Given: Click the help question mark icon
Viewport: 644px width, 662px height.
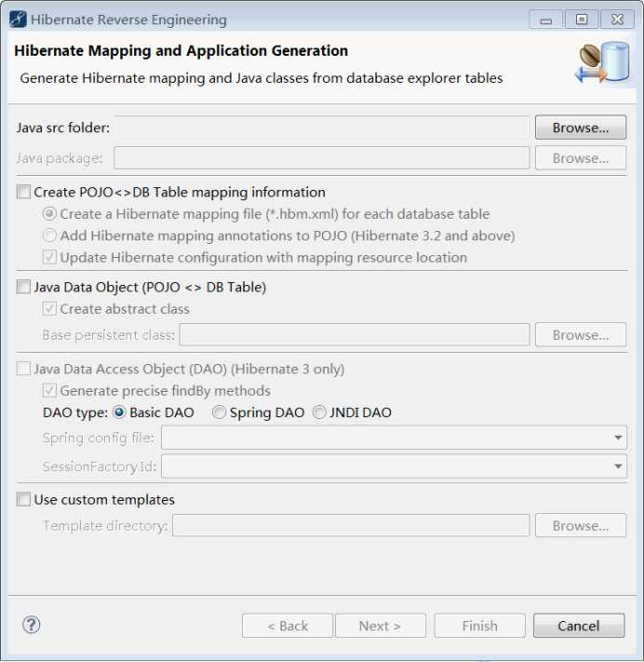Looking at the screenshot, I should (x=32, y=625).
